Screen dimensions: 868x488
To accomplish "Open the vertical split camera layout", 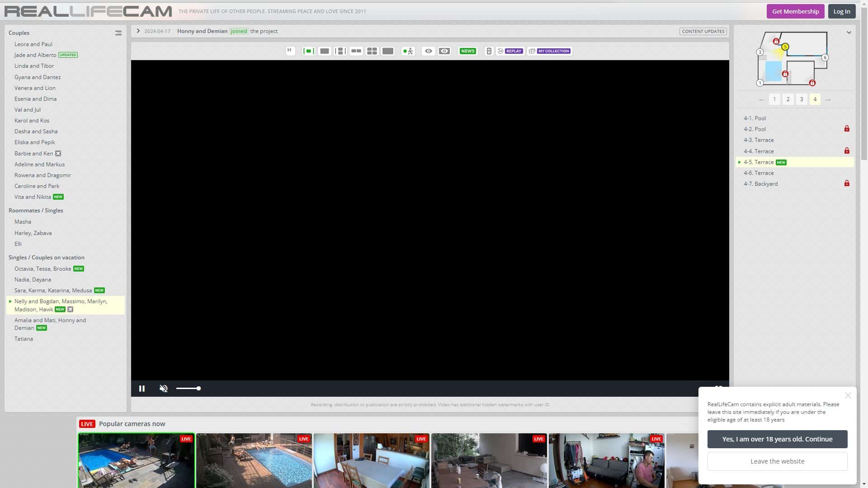I will tap(340, 51).
